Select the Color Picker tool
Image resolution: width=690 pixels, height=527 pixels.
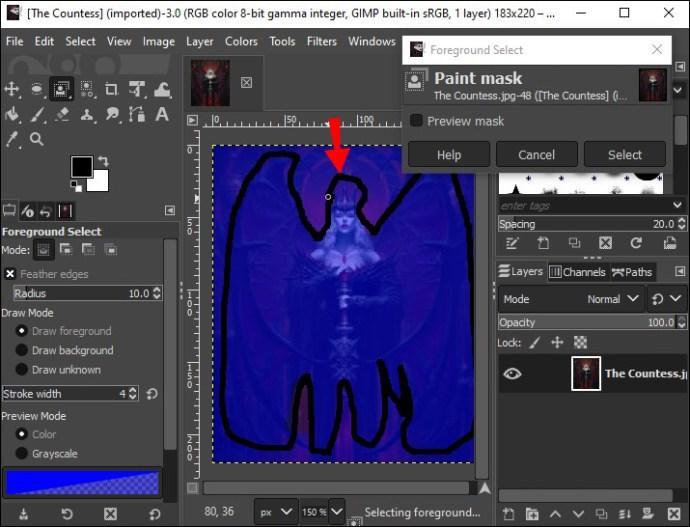tap(12, 139)
